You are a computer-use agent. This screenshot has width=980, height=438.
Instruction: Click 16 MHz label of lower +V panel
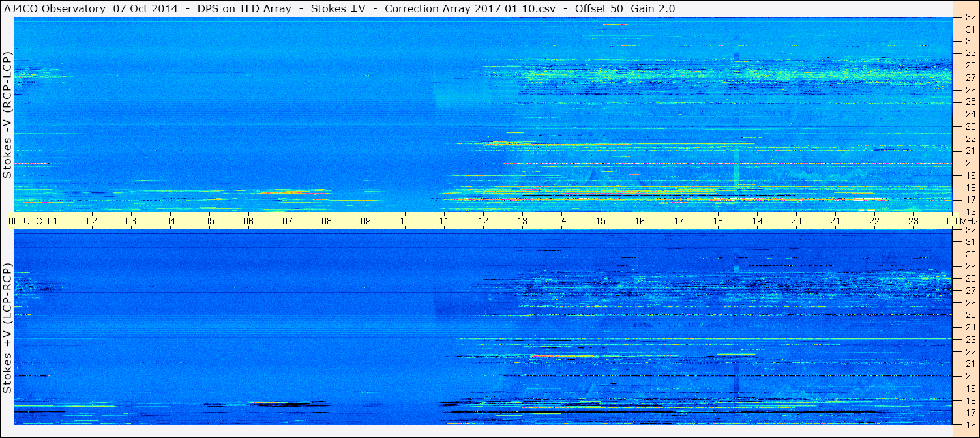tap(970, 424)
